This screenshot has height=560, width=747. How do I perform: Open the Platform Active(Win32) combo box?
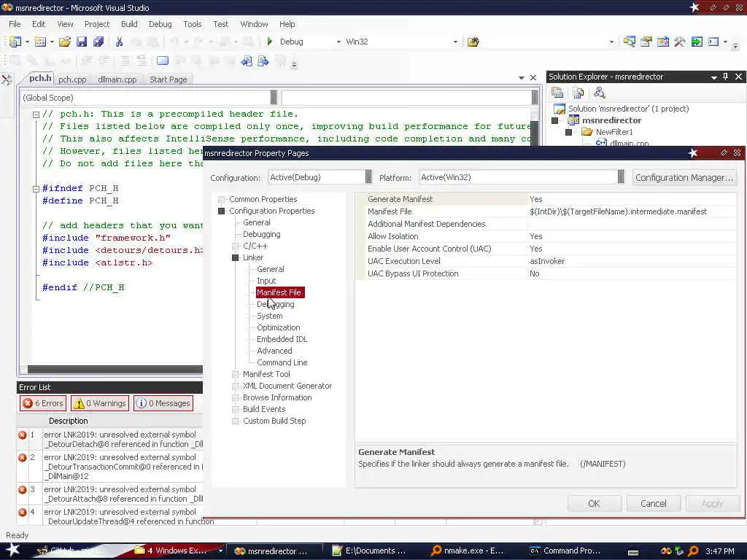coord(522,177)
